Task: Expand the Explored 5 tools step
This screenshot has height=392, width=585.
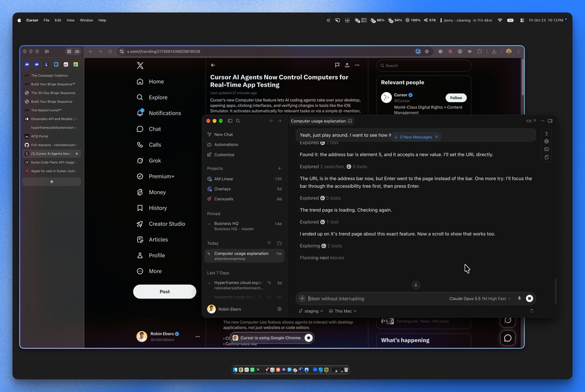Action: 320,198
